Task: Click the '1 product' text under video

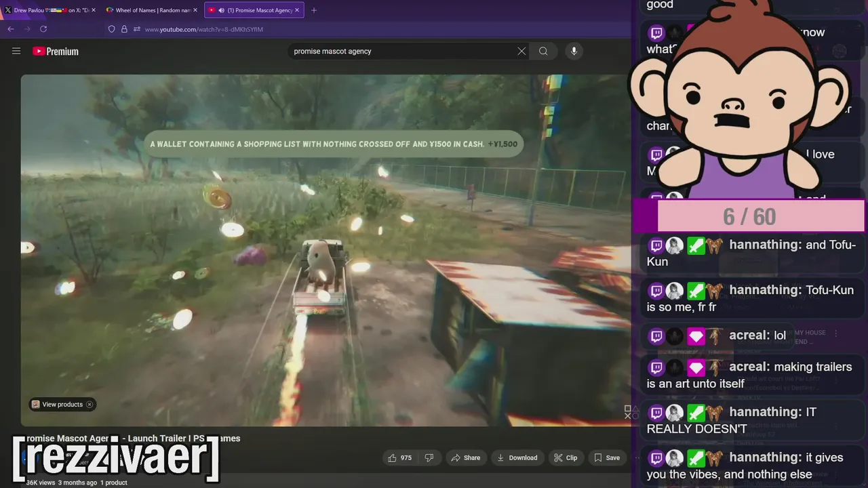Action: click(x=114, y=483)
